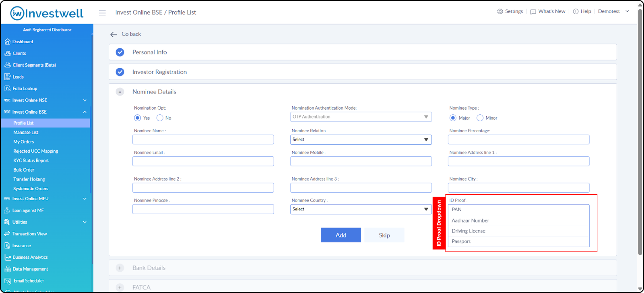Click the NSE icon beside Invest Online NSE
The image size is (644, 293).
tap(7, 100)
